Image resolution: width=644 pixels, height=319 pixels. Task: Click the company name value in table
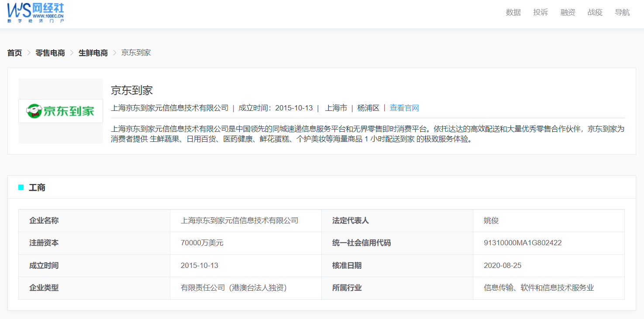pos(240,221)
